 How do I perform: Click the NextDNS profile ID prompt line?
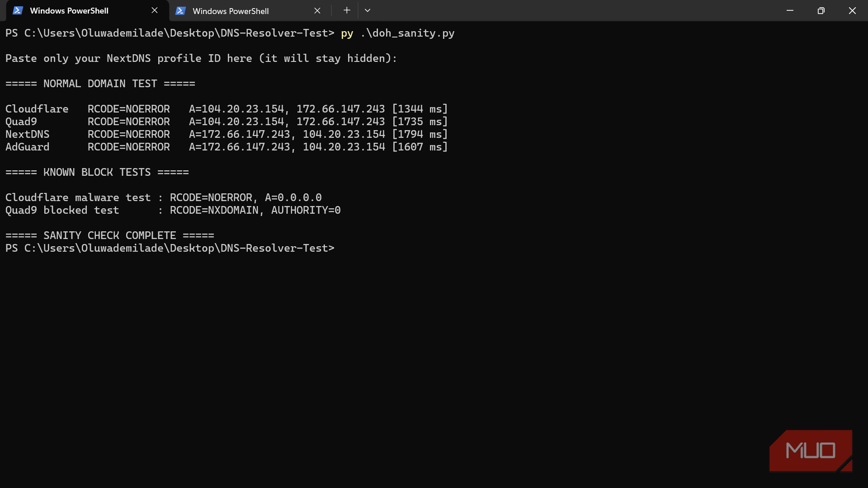[x=201, y=59]
